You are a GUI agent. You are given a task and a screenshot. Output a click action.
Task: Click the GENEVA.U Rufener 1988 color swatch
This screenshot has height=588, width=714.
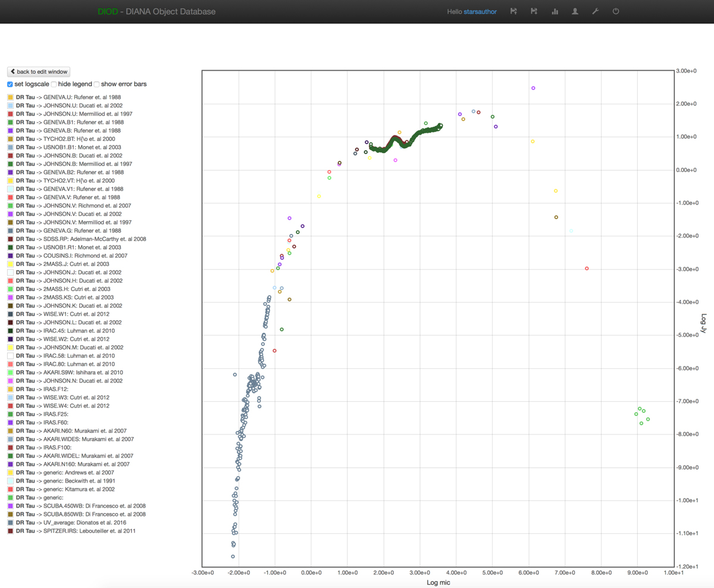[10, 97]
